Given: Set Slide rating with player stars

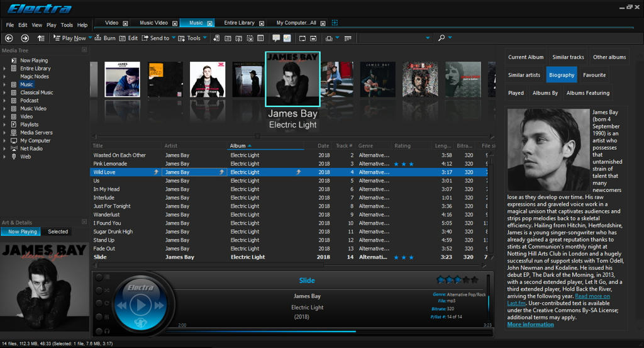Looking at the screenshot, I should pyautogui.click(x=457, y=280).
